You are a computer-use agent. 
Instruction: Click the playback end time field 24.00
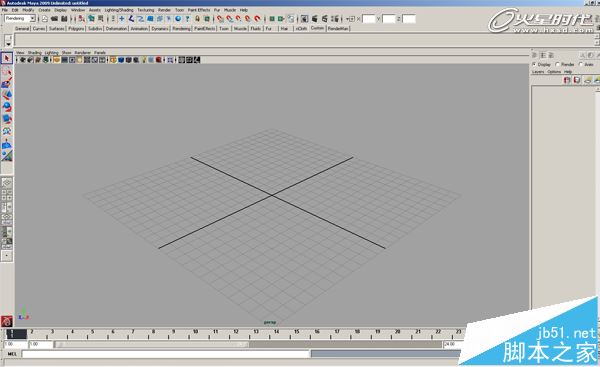pyautogui.click(x=453, y=344)
